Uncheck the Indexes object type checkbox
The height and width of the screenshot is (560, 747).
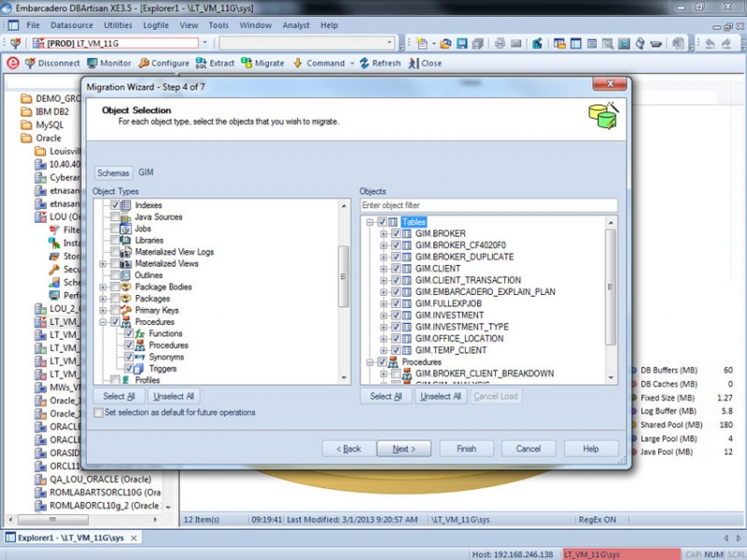coord(116,205)
